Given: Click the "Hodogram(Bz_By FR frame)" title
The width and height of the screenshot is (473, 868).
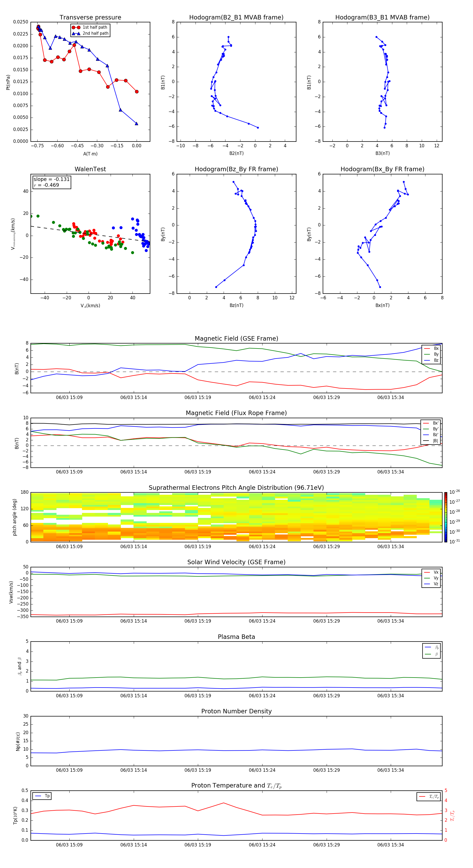Looking at the screenshot, I should 236,169.
